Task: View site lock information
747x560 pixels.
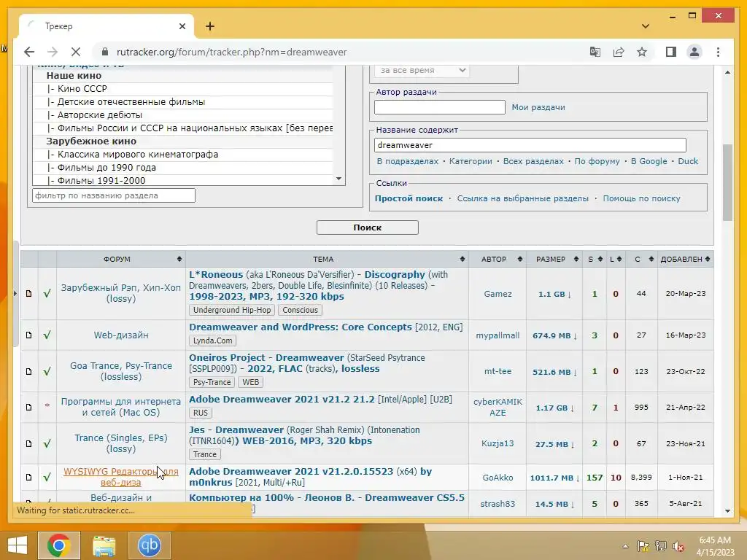Action: pyautogui.click(x=105, y=52)
